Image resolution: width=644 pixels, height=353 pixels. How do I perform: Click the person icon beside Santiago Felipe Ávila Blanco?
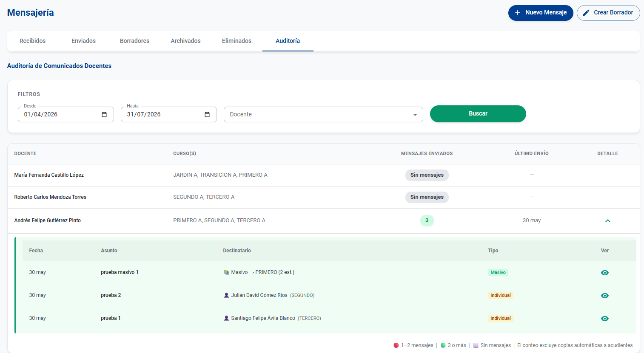[x=226, y=318]
